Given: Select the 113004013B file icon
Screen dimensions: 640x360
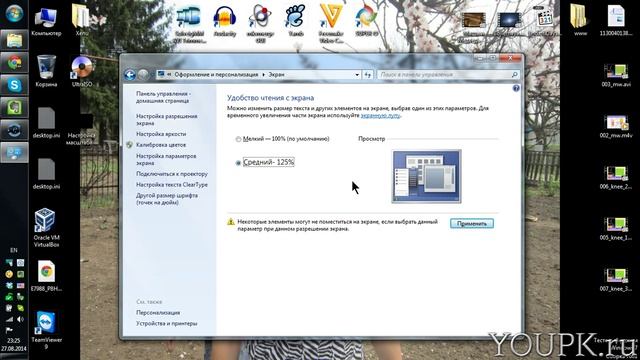Looking at the screenshot, I should [616, 20].
